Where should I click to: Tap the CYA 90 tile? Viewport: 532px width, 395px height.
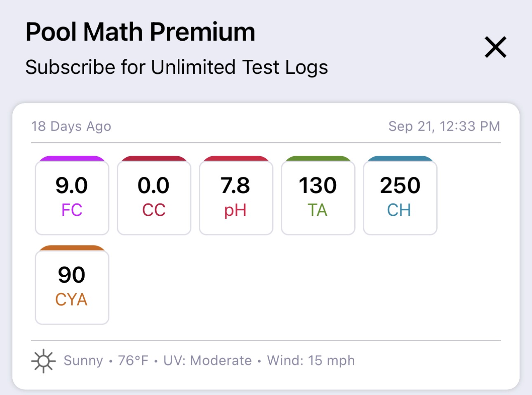72,287
